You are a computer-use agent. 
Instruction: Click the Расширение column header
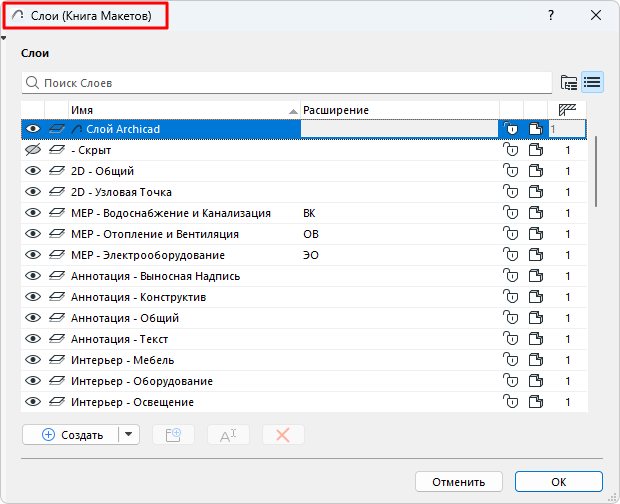pyautogui.click(x=398, y=109)
